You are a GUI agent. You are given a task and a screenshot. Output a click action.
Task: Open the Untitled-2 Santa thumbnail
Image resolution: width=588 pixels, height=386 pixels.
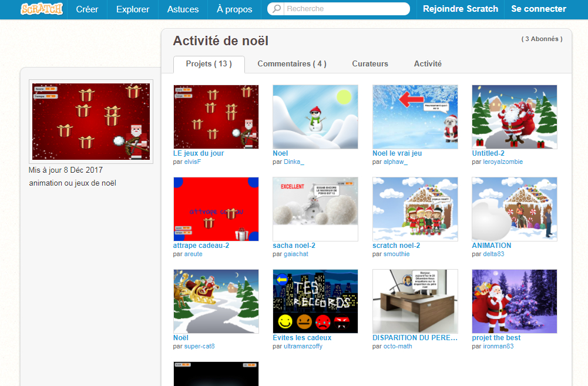(x=515, y=117)
